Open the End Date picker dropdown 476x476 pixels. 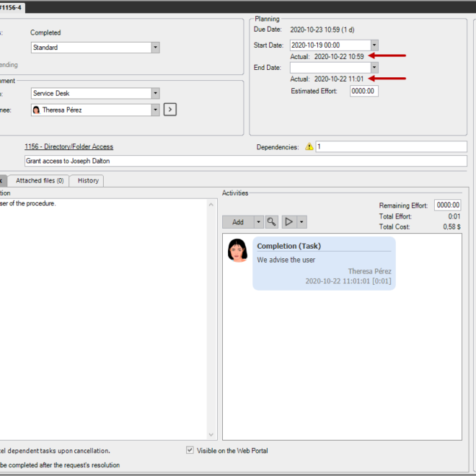point(374,67)
